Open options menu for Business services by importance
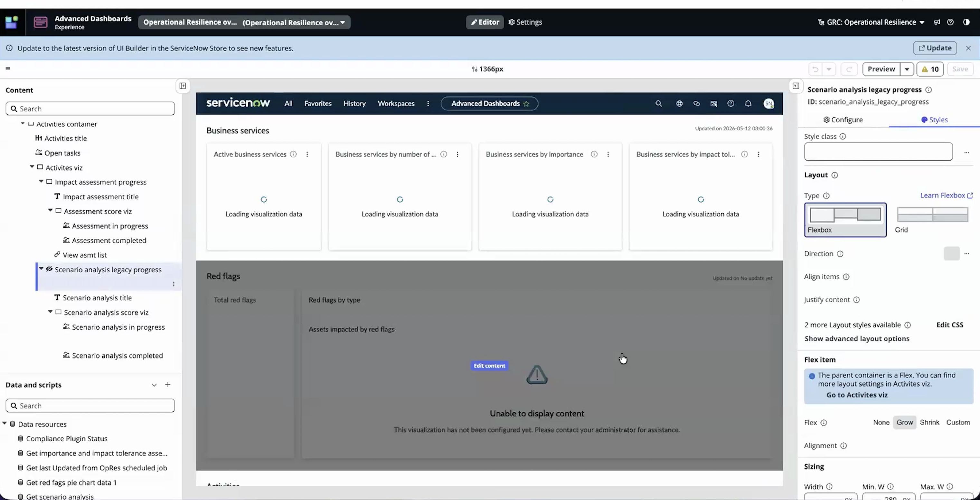980x500 pixels. tap(608, 154)
